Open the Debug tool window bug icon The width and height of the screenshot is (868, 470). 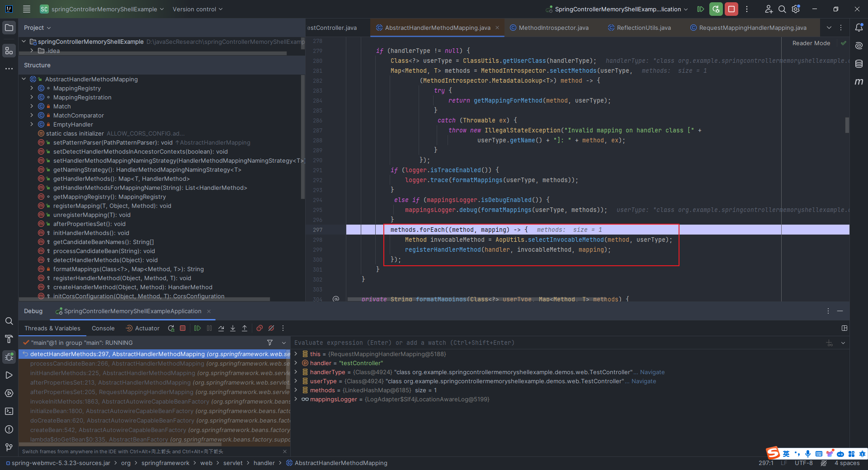[9, 357]
